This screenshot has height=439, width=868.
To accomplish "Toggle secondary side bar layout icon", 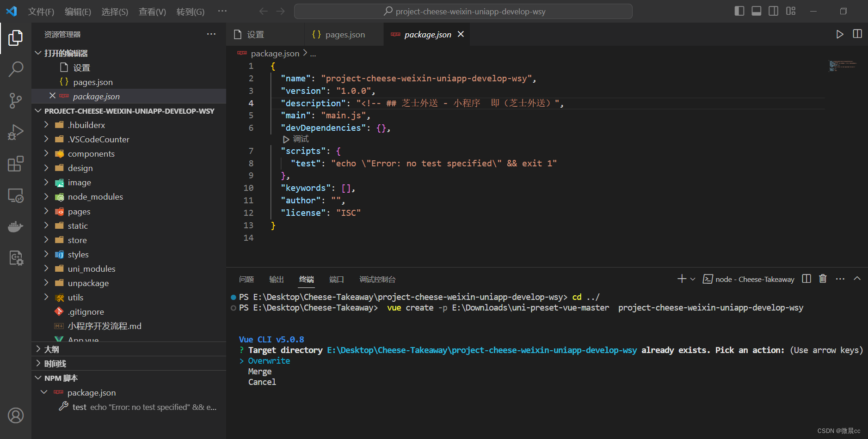I will click(774, 11).
